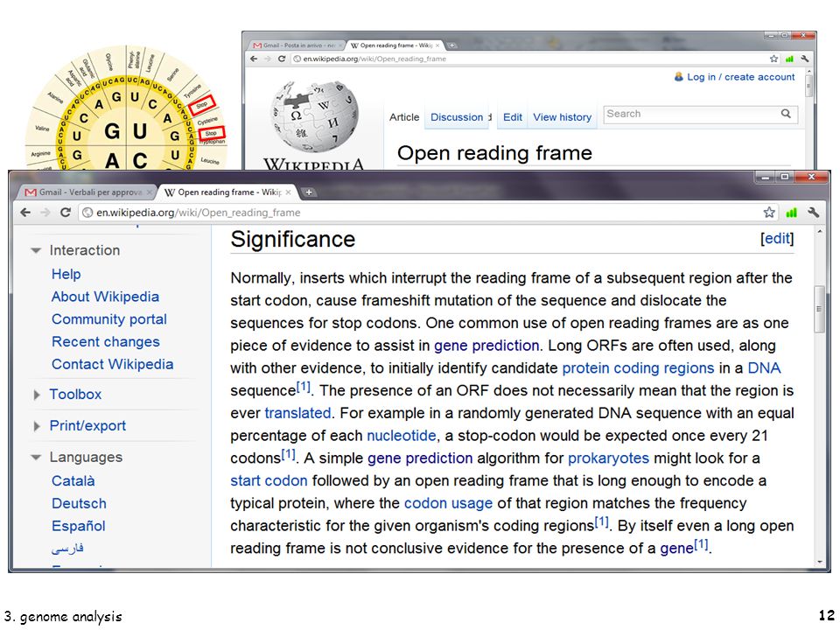Screen dimensions: 840x630
Task: Follow the protein coding regions link
Action: click(638, 368)
